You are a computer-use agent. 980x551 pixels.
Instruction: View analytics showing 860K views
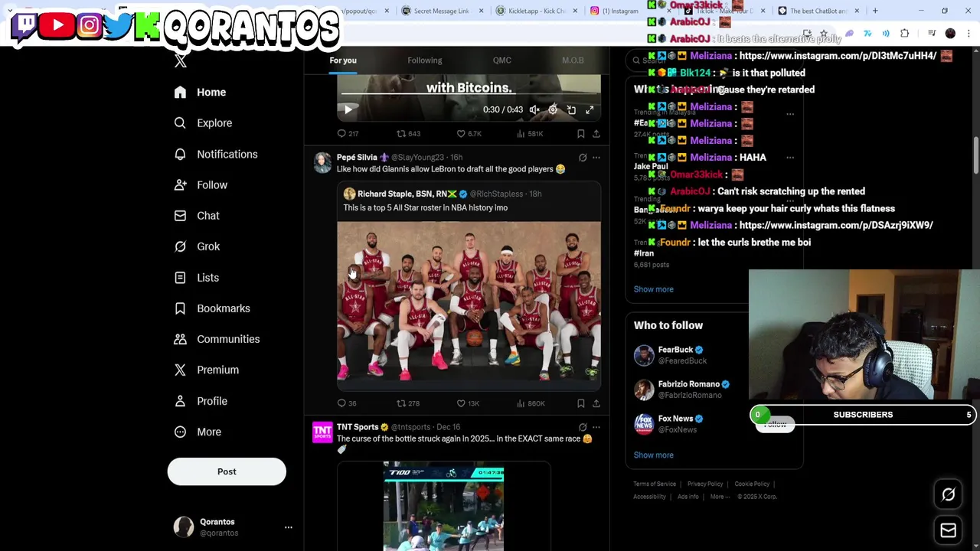click(531, 403)
